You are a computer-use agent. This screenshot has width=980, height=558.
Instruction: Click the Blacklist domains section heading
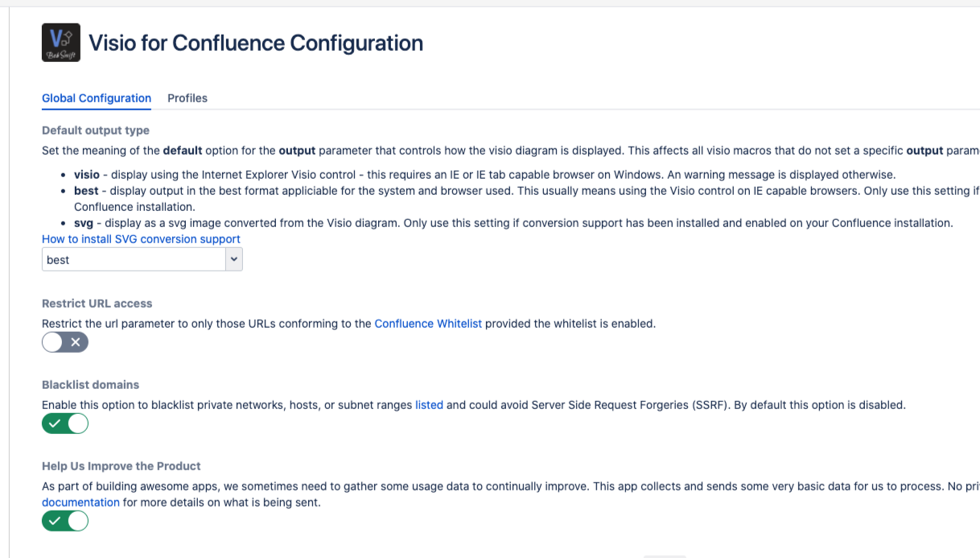click(90, 385)
